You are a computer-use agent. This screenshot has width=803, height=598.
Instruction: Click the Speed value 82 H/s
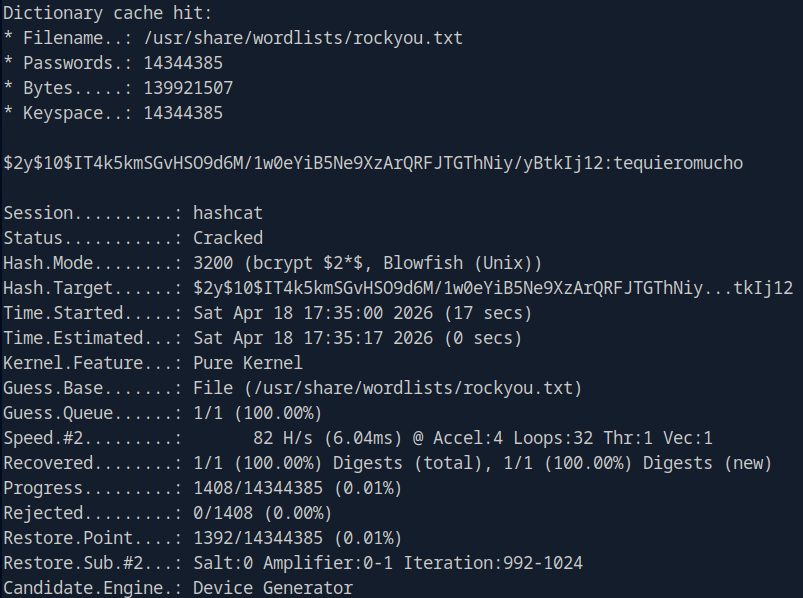[278, 438]
